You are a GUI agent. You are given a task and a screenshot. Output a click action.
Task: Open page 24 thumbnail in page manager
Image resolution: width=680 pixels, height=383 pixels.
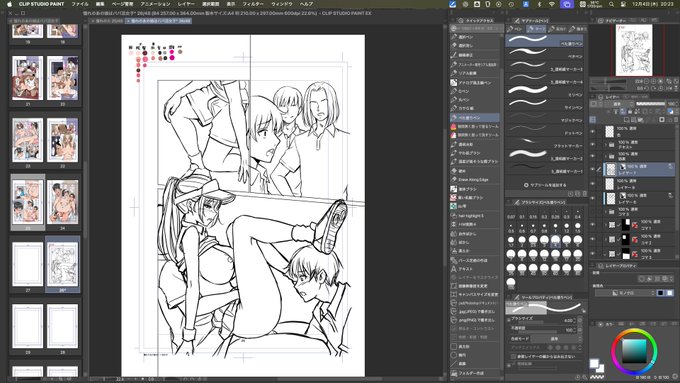click(x=62, y=203)
